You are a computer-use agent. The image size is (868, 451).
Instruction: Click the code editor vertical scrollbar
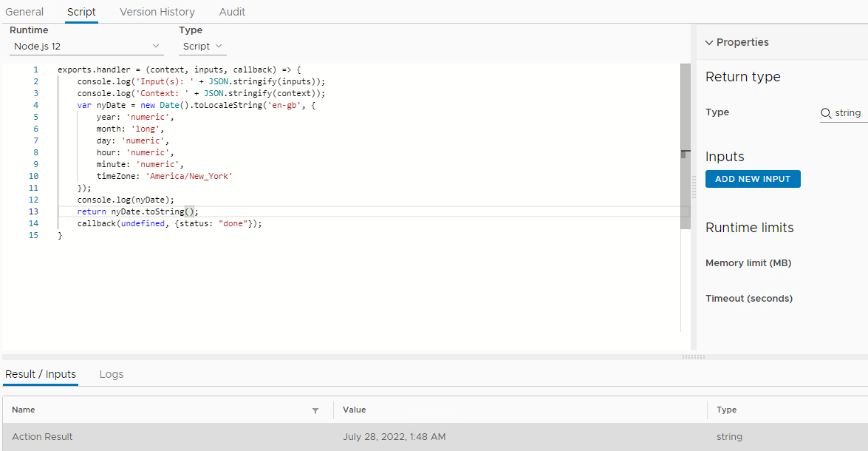[x=686, y=146]
